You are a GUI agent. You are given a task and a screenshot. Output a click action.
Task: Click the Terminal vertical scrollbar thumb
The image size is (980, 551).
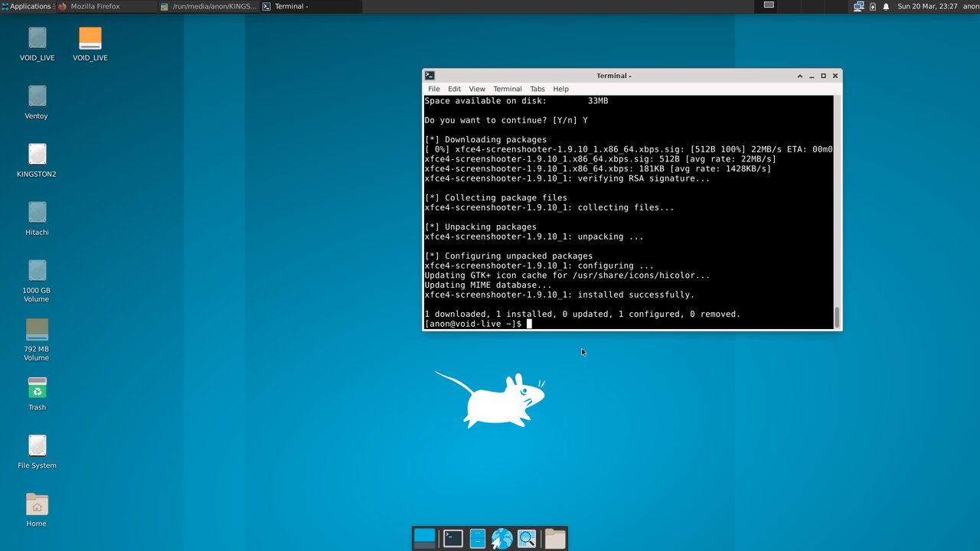(x=837, y=317)
